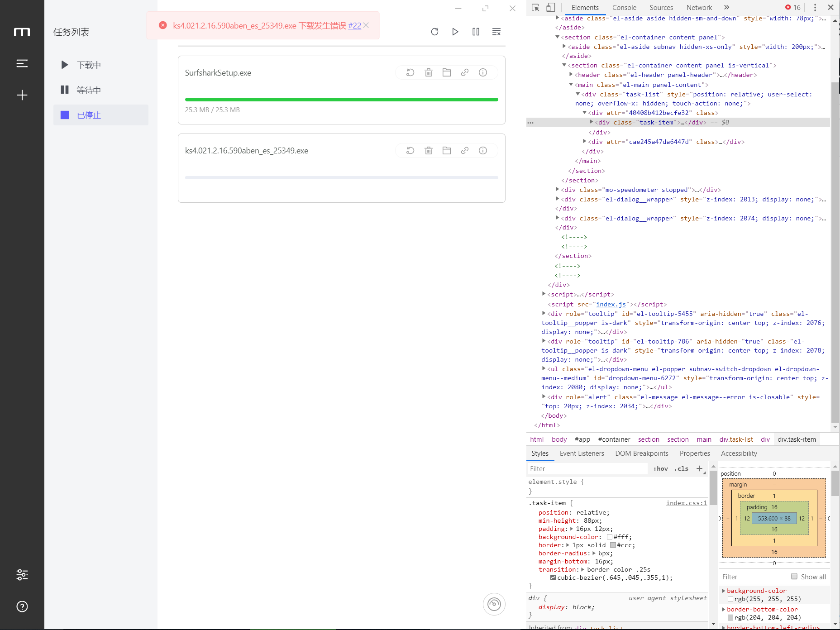This screenshot has height=630, width=840.
Task: Expand the computed background-color property
Action: coord(723,591)
